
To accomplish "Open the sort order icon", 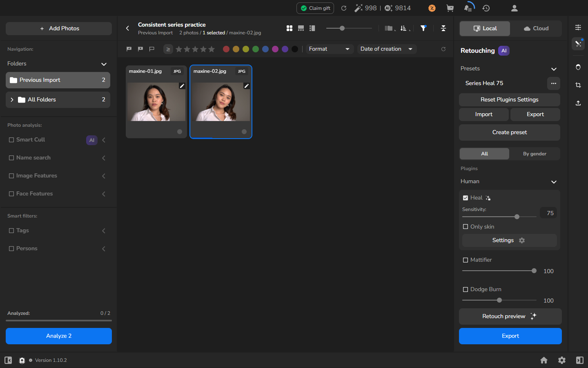I will point(404,28).
